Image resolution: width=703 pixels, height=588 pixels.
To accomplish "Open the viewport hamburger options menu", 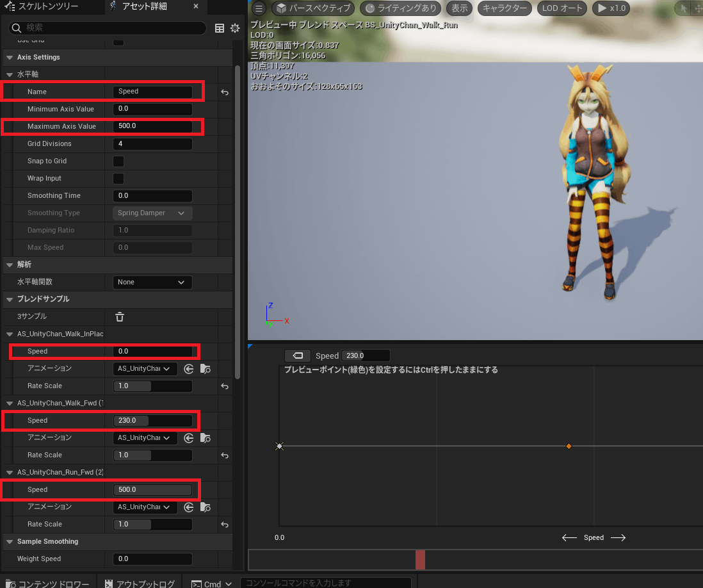I will [259, 8].
